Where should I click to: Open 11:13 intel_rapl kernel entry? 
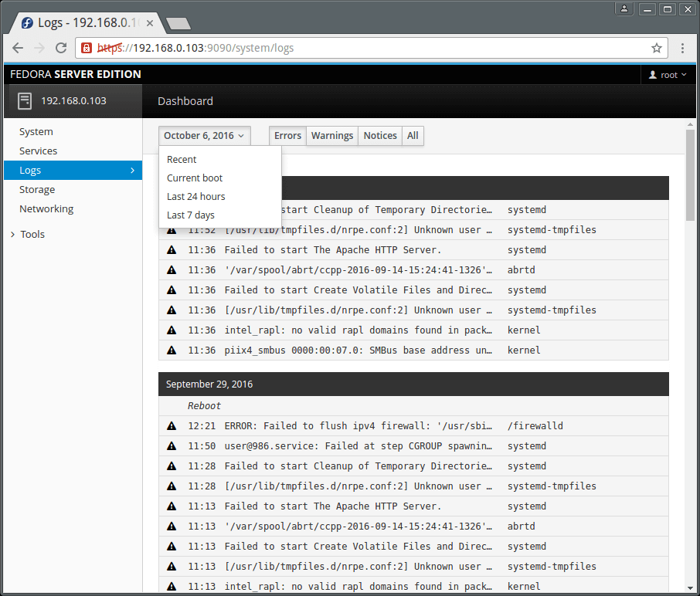[413, 586]
